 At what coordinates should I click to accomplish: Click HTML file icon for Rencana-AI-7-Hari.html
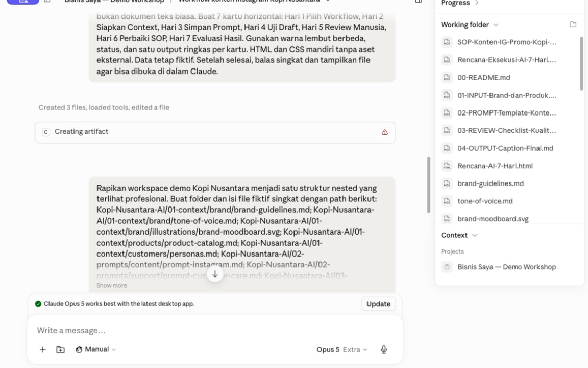click(447, 166)
